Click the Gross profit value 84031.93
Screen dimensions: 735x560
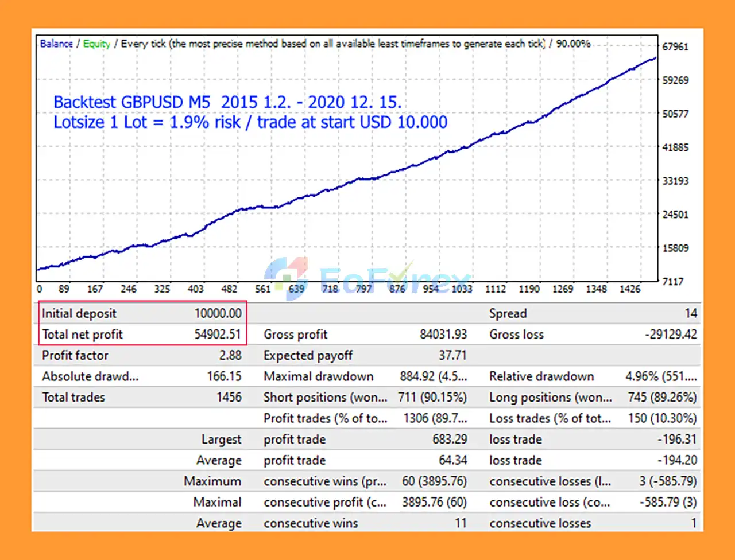(x=443, y=335)
